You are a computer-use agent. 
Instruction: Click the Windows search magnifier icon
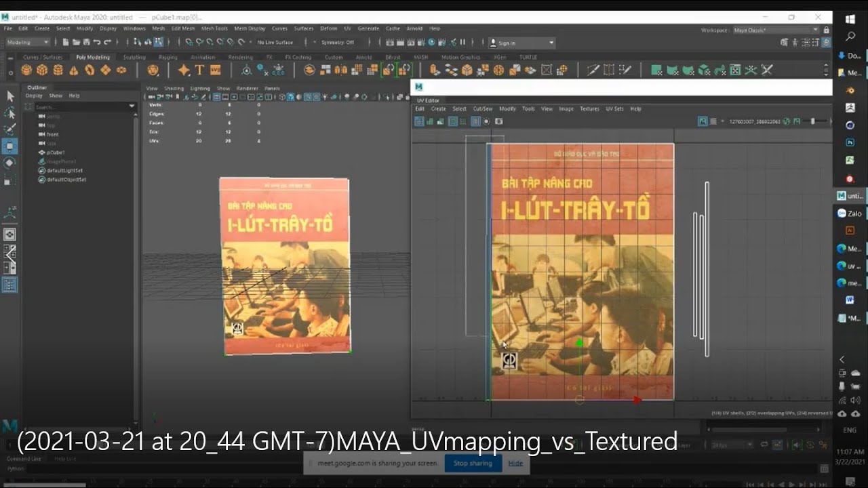point(850,37)
